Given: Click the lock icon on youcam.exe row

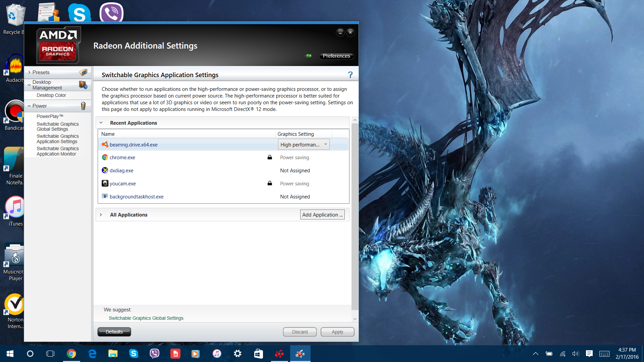Looking at the screenshot, I should pos(270,183).
